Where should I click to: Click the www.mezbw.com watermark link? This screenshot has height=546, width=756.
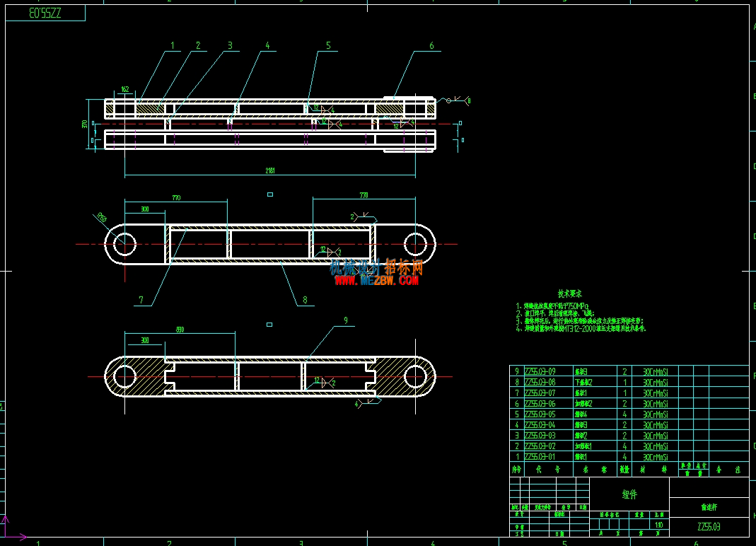tap(376, 280)
